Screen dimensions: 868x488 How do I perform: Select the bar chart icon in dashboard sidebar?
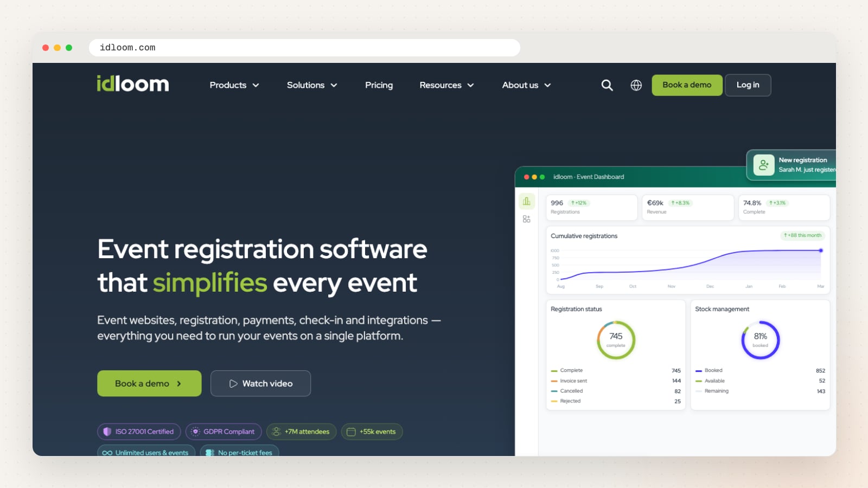[527, 202]
